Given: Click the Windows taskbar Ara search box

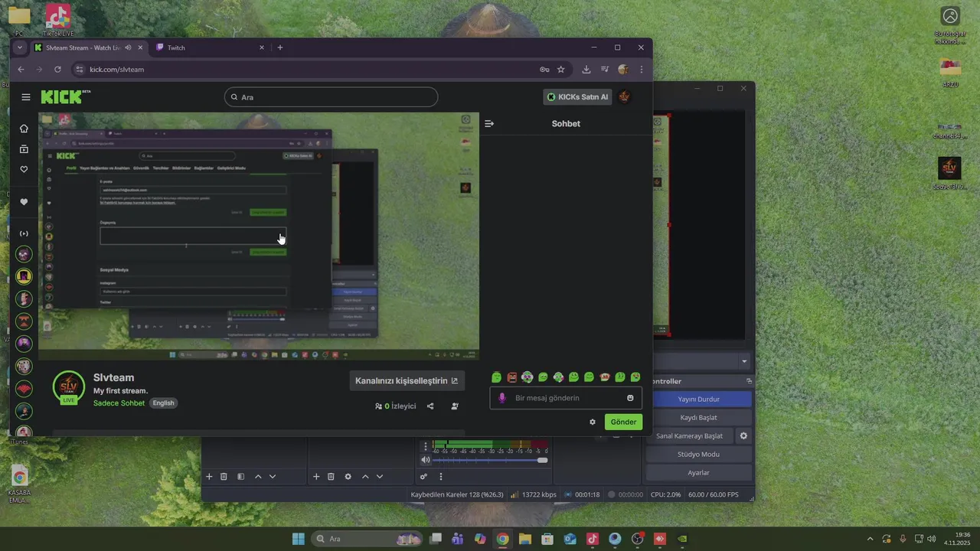Looking at the screenshot, I should coord(365,540).
